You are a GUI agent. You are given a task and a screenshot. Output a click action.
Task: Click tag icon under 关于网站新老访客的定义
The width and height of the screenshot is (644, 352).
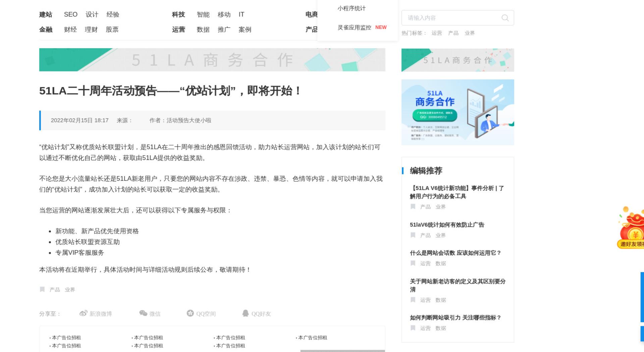pos(413,300)
